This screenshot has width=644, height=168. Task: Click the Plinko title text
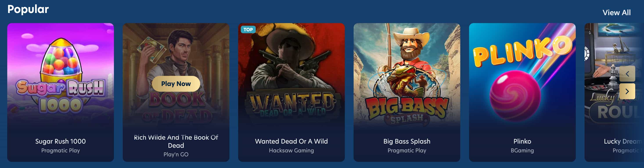tap(522, 141)
